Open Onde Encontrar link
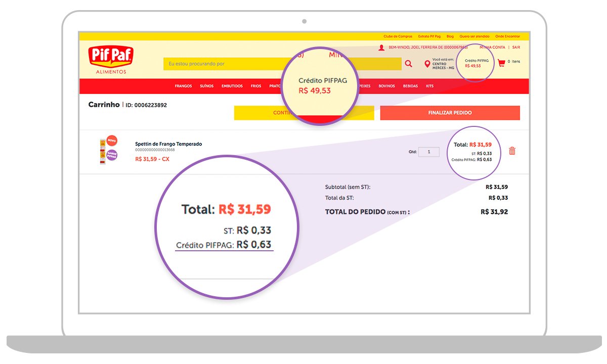607x364 pixels. click(507, 36)
